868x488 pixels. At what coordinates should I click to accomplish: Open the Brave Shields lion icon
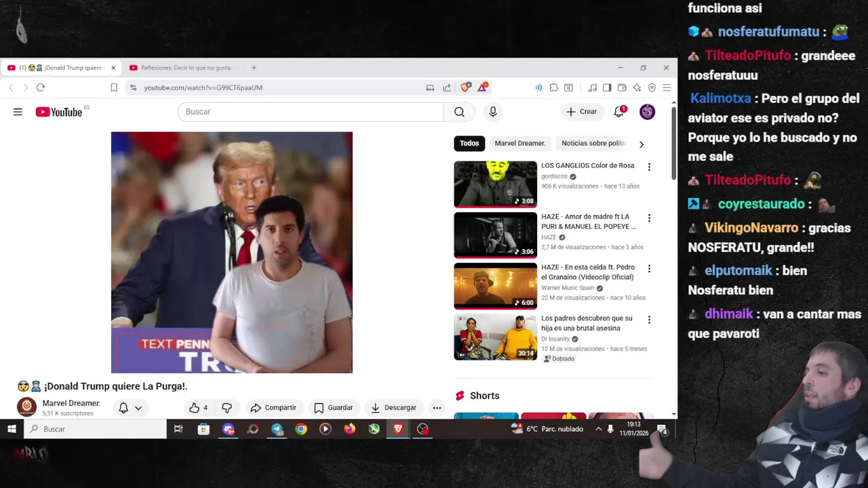[x=465, y=87]
